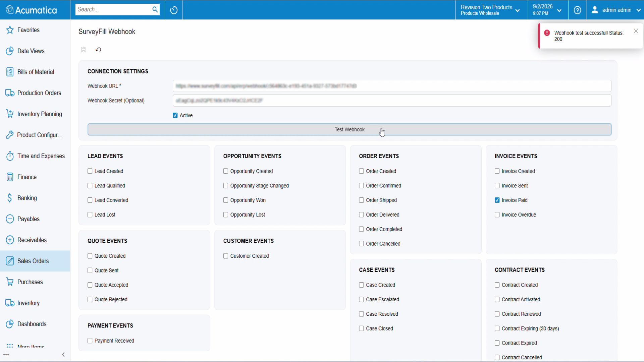Check Case Closed
The width and height of the screenshot is (644, 362).
coord(361,329)
